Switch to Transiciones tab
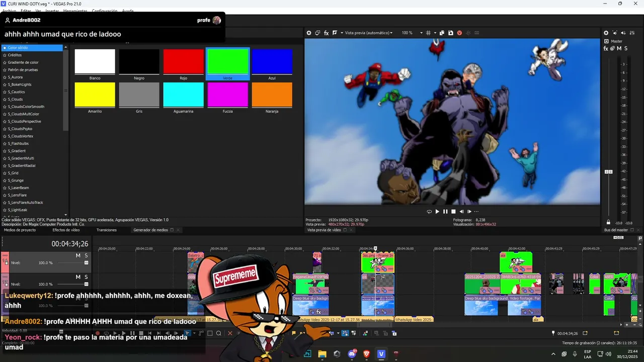Viewport: 644px width, 362px height. (x=107, y=230)
